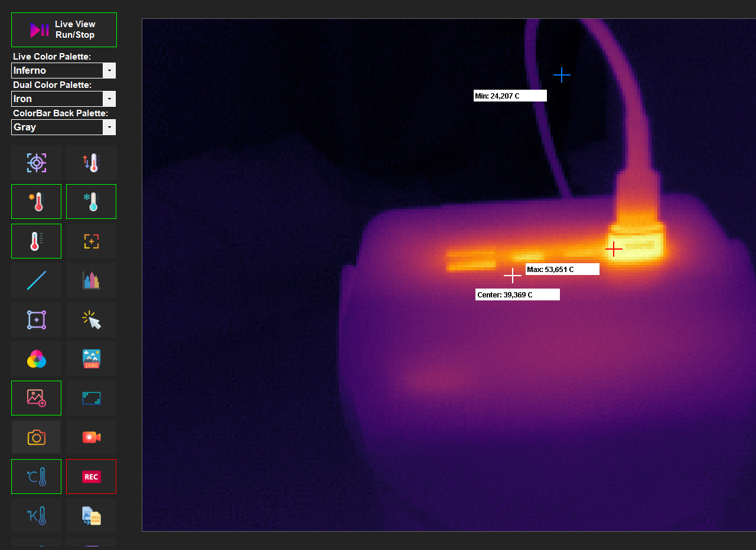Take a snapshot with the camera icon
The height and width of the screenshot is (550, 756).
(37, 437)
